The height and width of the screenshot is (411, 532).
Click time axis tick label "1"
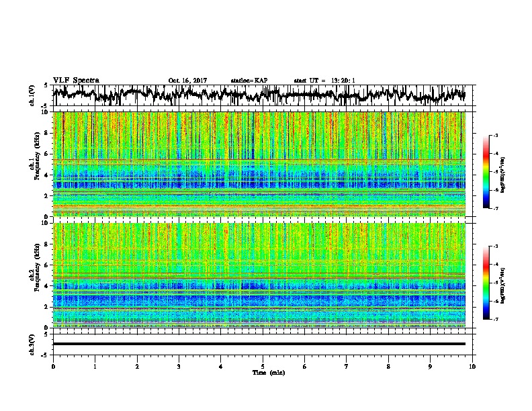point(95,367)
